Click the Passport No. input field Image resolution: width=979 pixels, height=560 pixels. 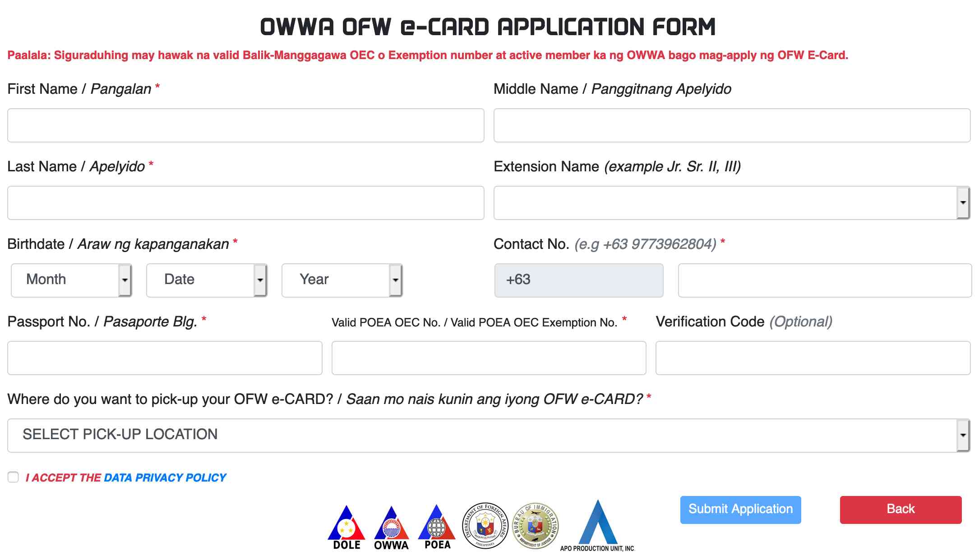[166, 357]
